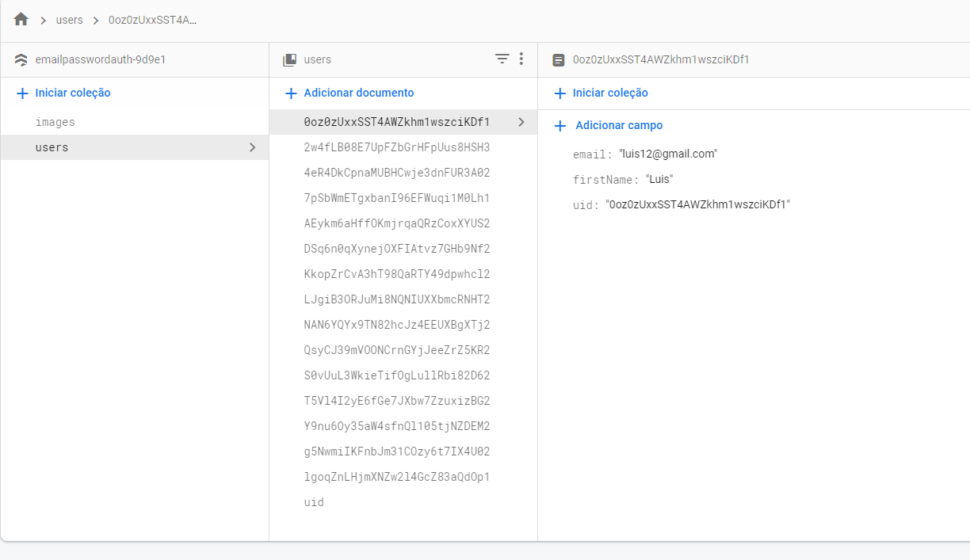Viewport: 970px width, 560px height.
Task: Click Iniciar coleção in the database panel
Action: (73, 93)
